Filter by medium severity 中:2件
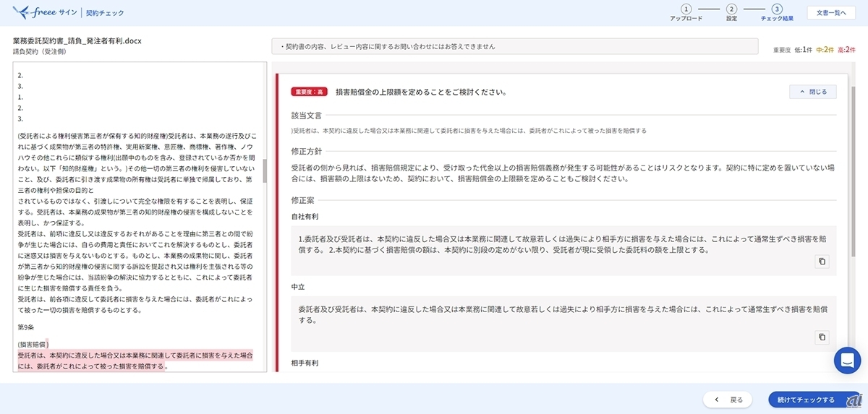868x414 pixels. tap(825, 49)
